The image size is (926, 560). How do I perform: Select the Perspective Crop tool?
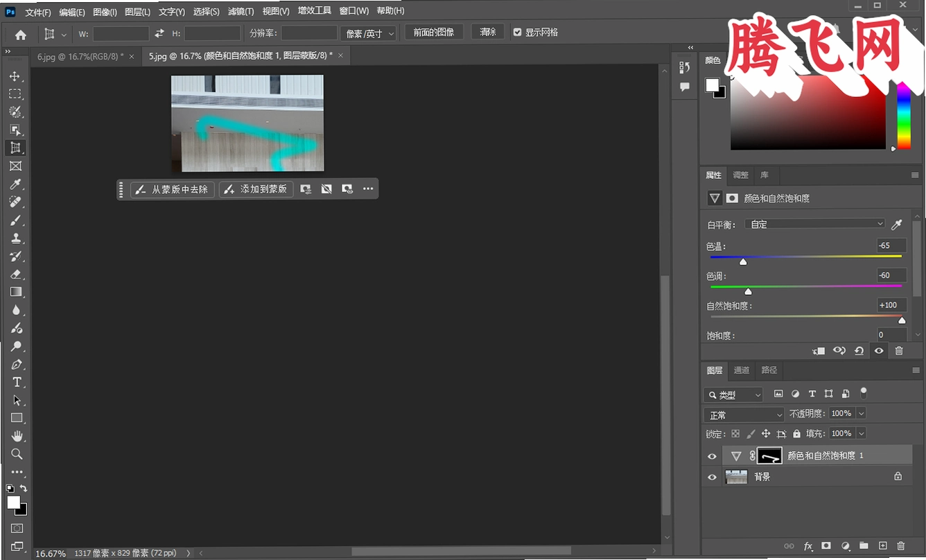point(15,148)
